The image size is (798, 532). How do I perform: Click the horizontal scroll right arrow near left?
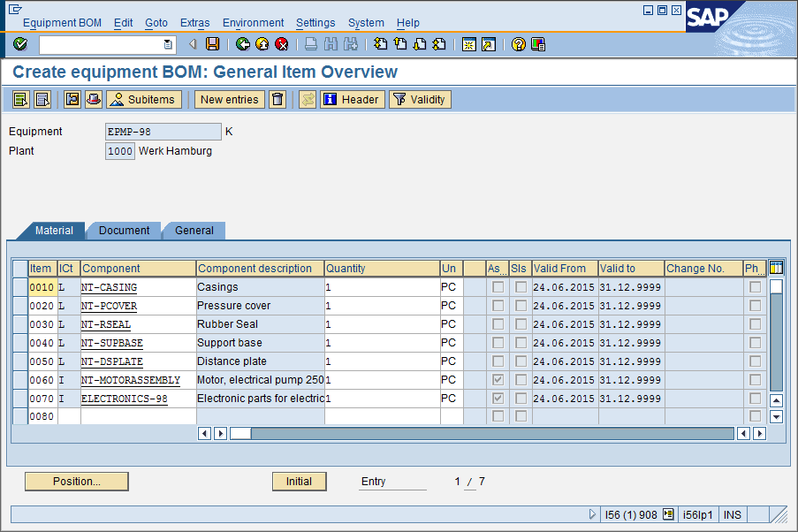220,434
